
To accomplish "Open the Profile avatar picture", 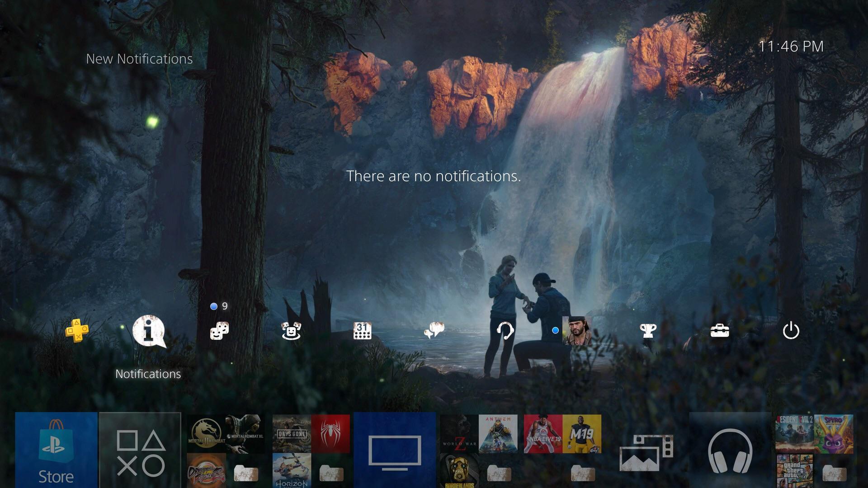I will [x=576, y=331].
